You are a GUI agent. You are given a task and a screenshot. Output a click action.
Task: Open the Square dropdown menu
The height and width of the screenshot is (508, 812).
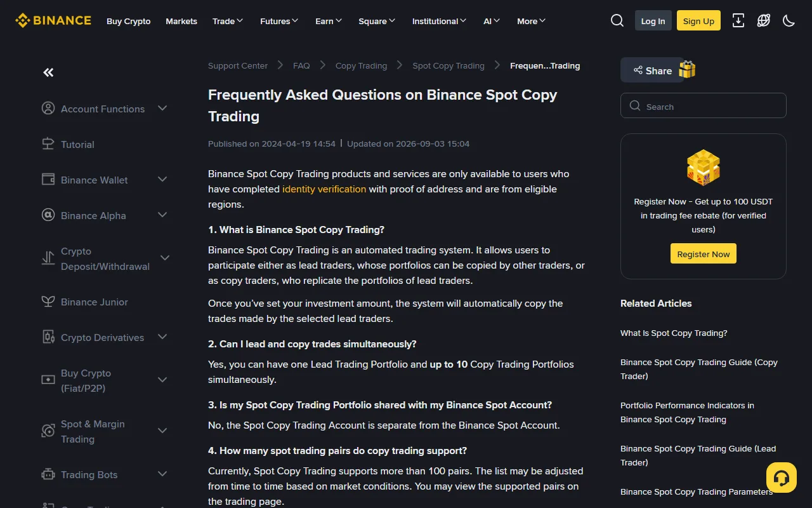[x=377, y=21]
